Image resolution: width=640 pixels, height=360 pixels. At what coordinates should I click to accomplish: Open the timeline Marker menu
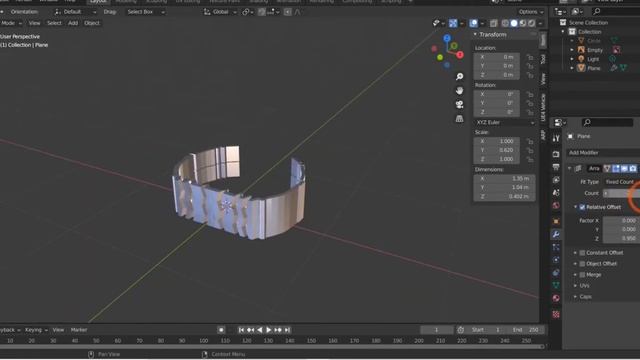(x=79, y=330)
